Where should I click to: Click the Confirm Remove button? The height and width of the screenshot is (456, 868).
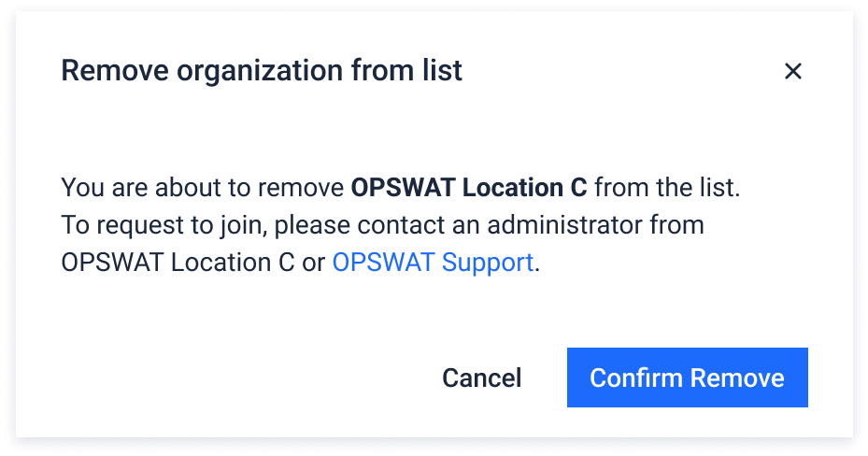coord(687,378)
